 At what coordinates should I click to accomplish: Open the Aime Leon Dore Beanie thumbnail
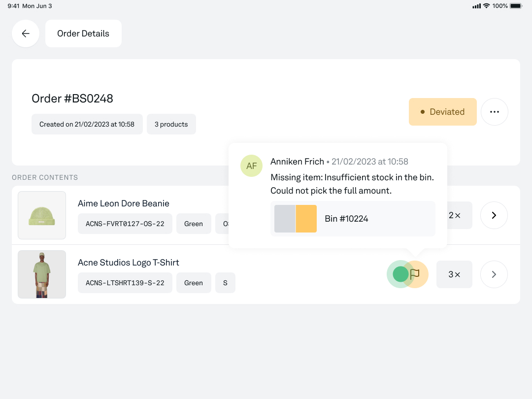42,215
